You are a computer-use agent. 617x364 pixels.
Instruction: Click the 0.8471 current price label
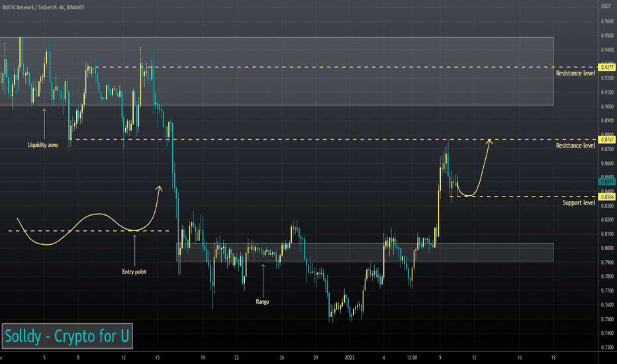coord(607,181)
